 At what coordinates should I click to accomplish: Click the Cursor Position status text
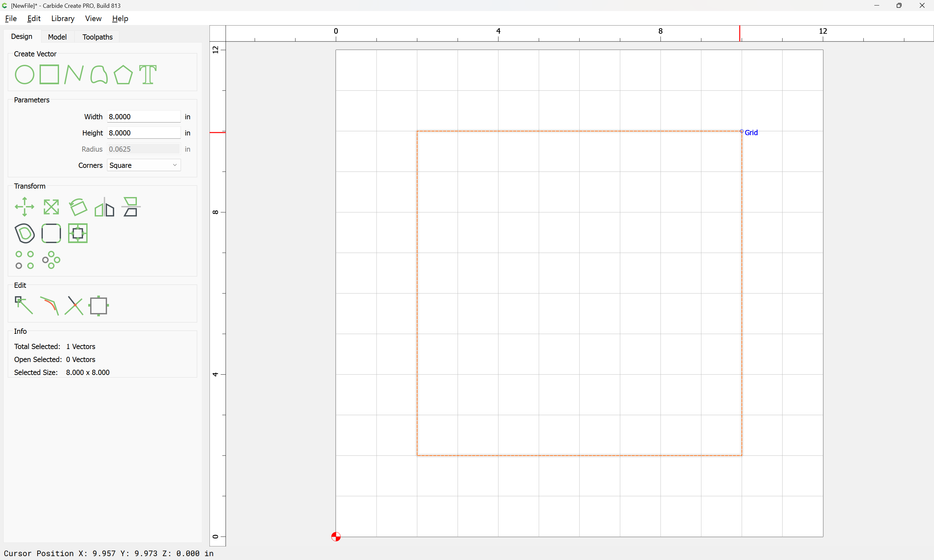[109, 553]
